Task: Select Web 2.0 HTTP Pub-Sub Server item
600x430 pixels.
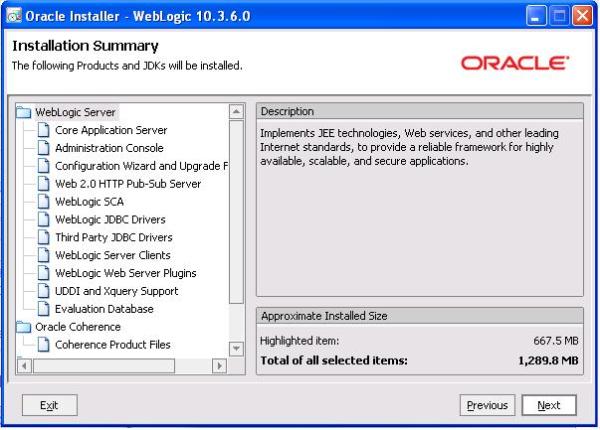Action: (127, 184)
